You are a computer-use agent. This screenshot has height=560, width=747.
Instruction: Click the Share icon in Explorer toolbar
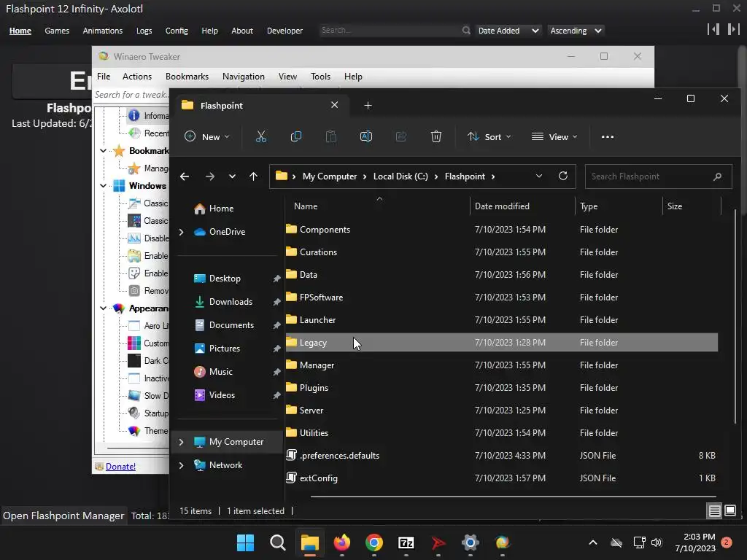click(x=401, y=136)
